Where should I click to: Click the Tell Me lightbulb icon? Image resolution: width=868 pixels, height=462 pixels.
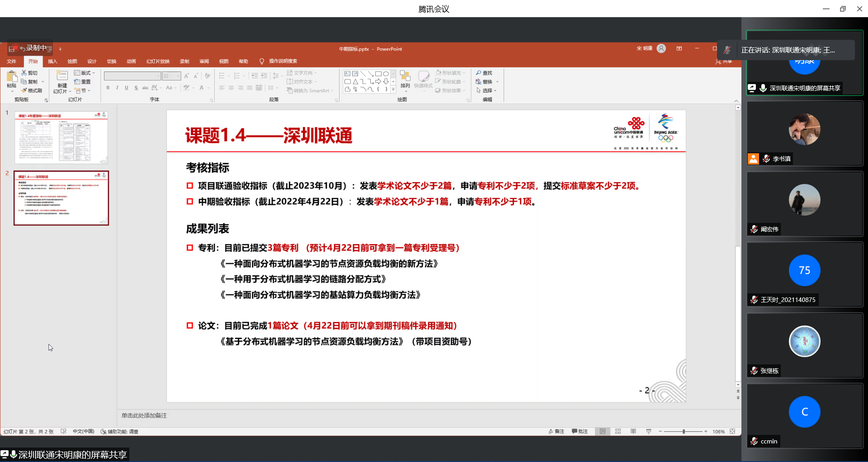coord(262,61)
